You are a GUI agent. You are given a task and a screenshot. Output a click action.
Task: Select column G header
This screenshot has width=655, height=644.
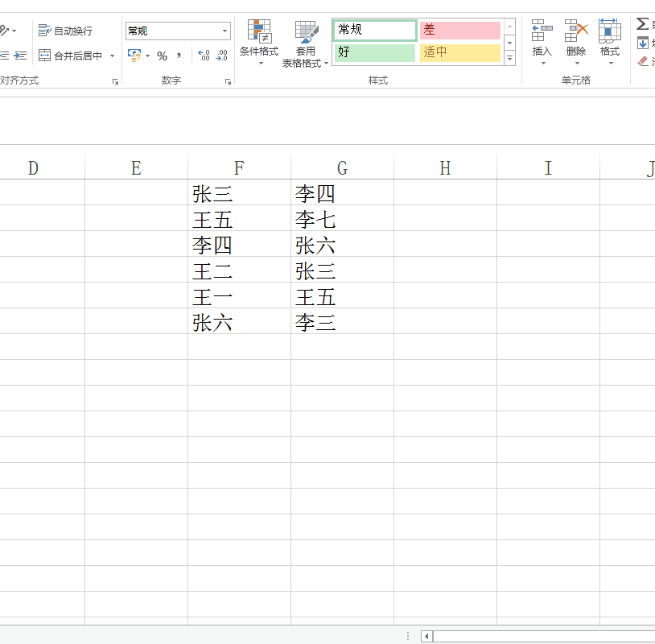click(x=342, y=168)
